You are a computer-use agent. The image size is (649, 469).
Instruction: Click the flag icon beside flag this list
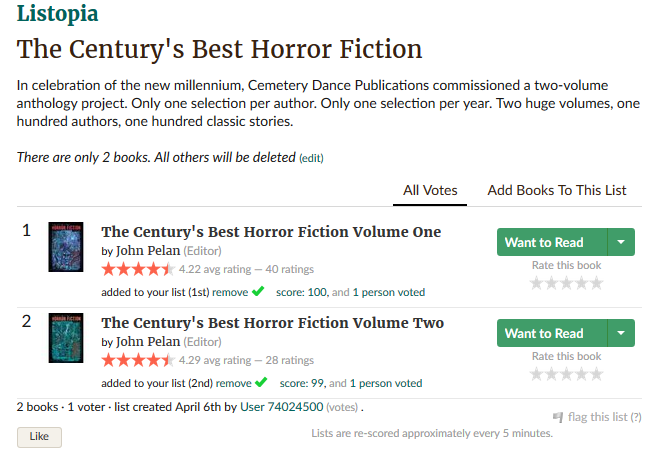(558, 416)
